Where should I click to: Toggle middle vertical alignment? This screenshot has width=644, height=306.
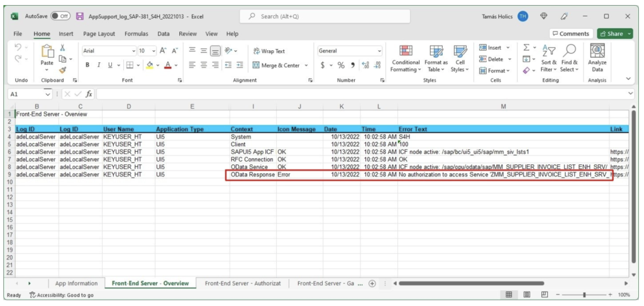coord(204,50)
